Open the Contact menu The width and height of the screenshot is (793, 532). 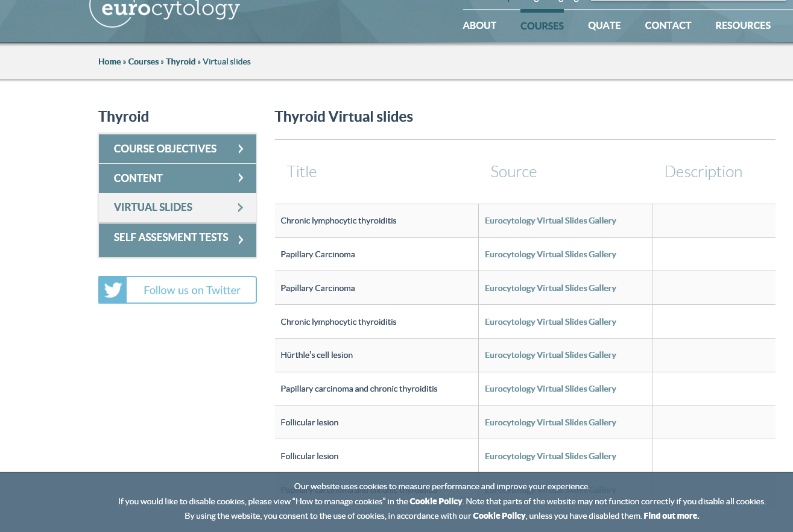point(668,25)
